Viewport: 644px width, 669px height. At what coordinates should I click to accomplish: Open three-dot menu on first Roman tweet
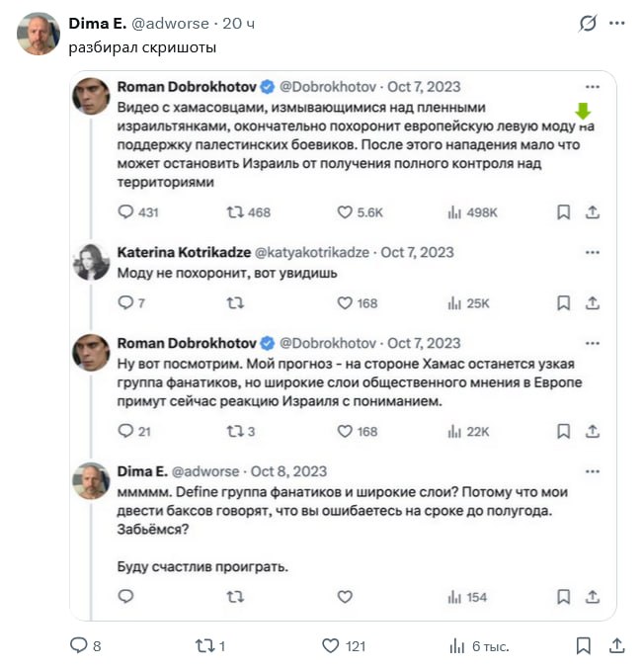point(592,87)
